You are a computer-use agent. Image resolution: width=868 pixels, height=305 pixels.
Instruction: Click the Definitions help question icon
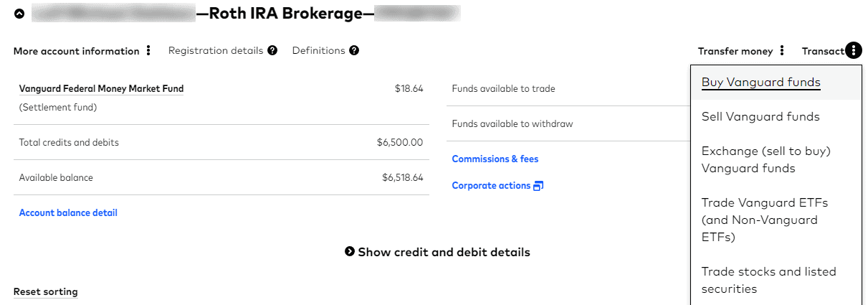(354, 50)
